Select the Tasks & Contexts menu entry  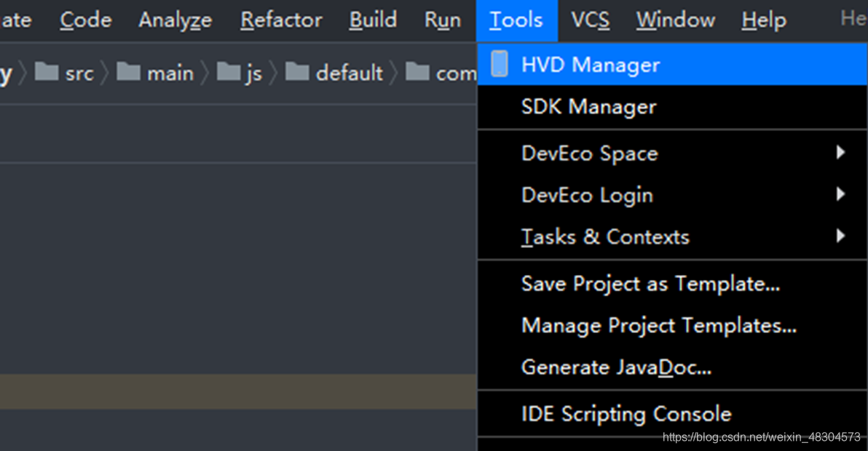pyautogui.click(x=672, y=237)
